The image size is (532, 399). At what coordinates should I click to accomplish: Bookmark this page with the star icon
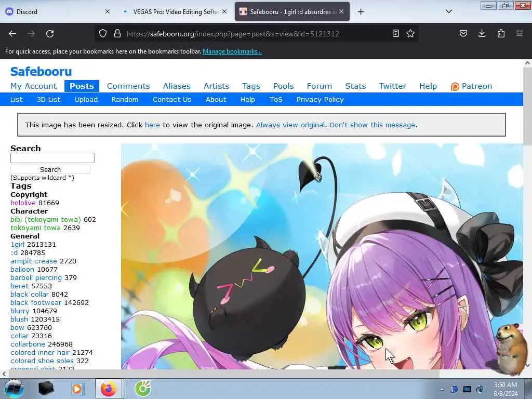(410, 33)
